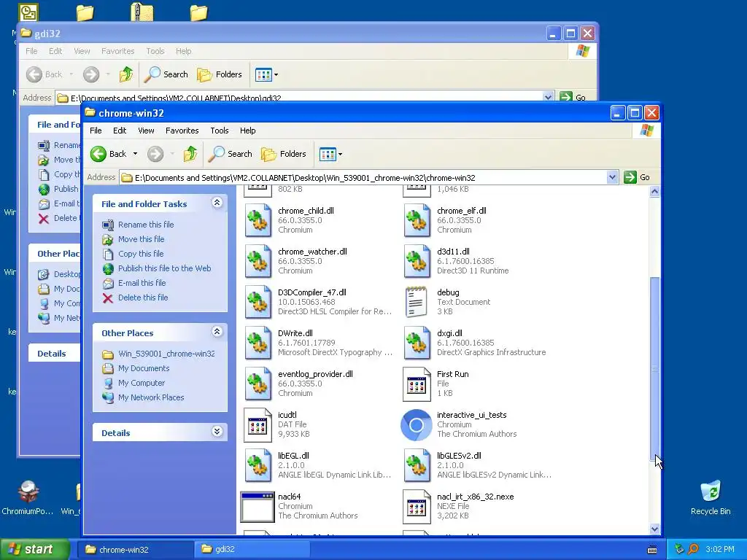Click vertical scrollbar thumb in file list
Screen dimensions: 747x560
point(654,368)
